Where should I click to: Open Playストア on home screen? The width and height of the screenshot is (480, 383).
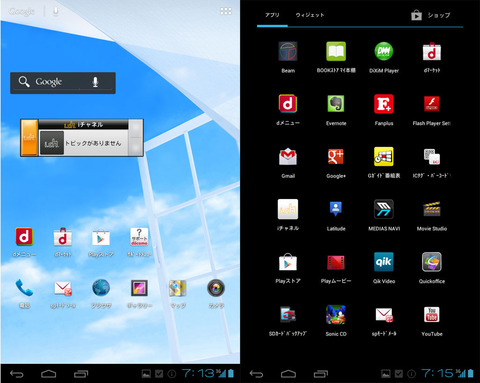click(101, 237)
